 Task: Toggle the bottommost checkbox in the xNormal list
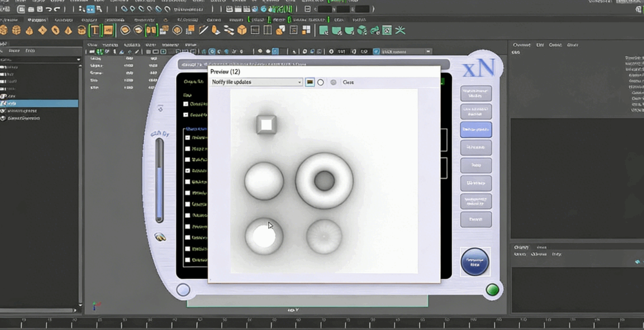188,260
